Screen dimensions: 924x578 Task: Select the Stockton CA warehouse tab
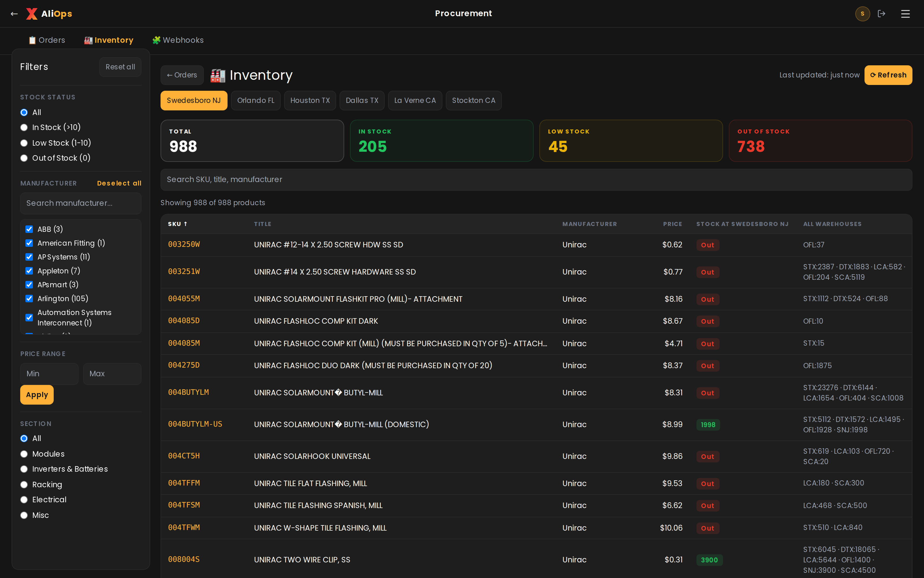click(474, 101)
